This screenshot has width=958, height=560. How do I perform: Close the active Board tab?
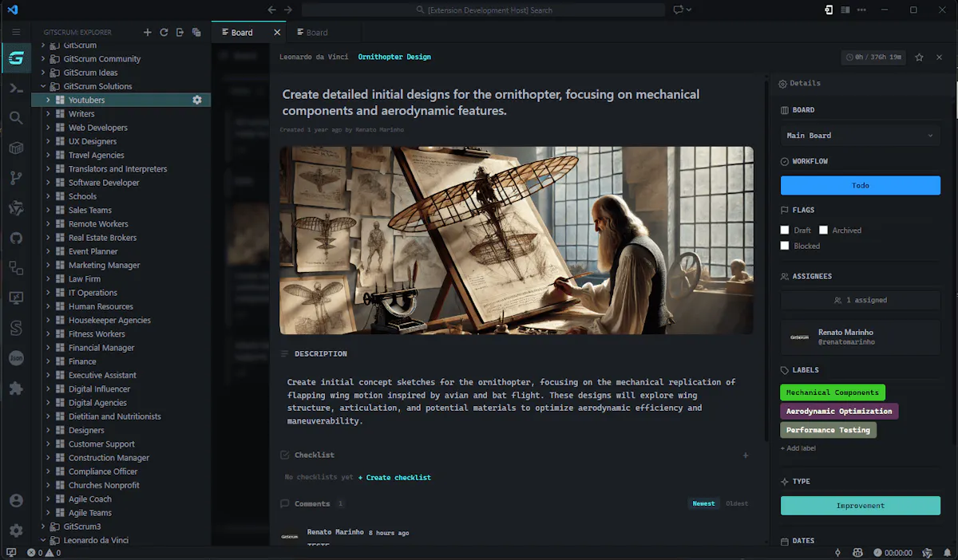point(277,33)
